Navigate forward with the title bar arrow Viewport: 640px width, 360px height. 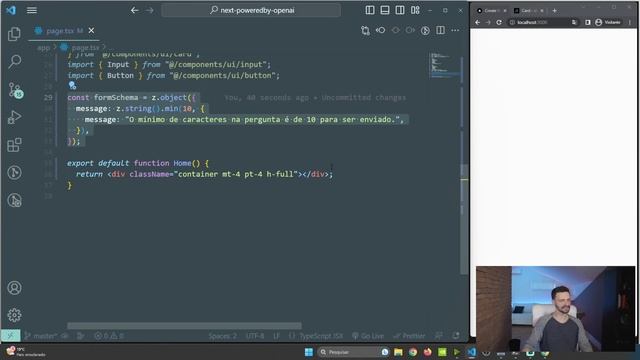[x=149, y=10]
